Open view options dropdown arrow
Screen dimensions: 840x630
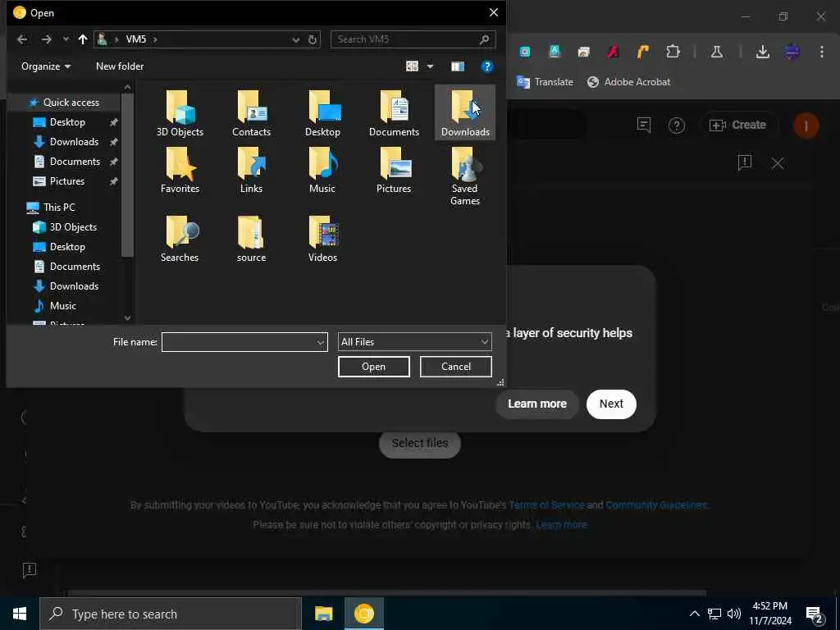[430, 66]
